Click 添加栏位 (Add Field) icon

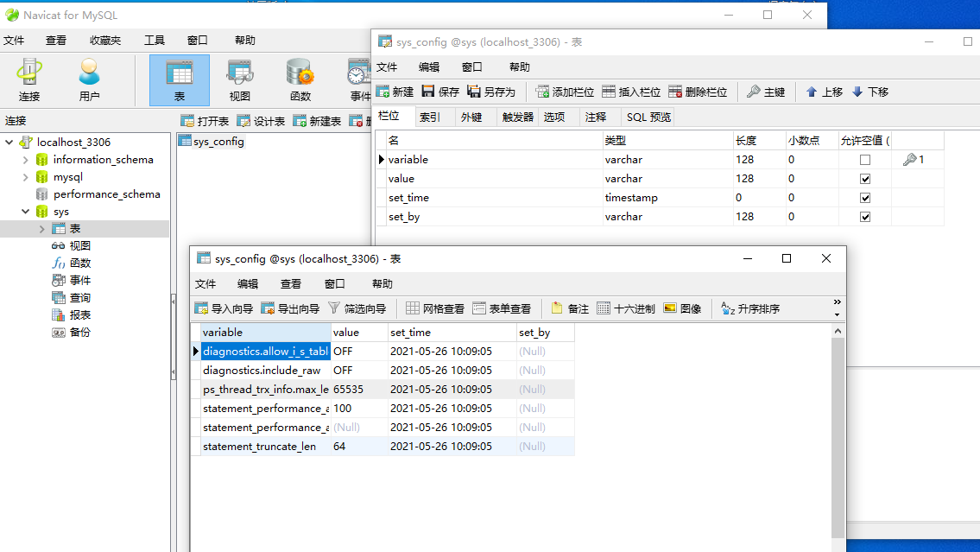click(565, 92)
